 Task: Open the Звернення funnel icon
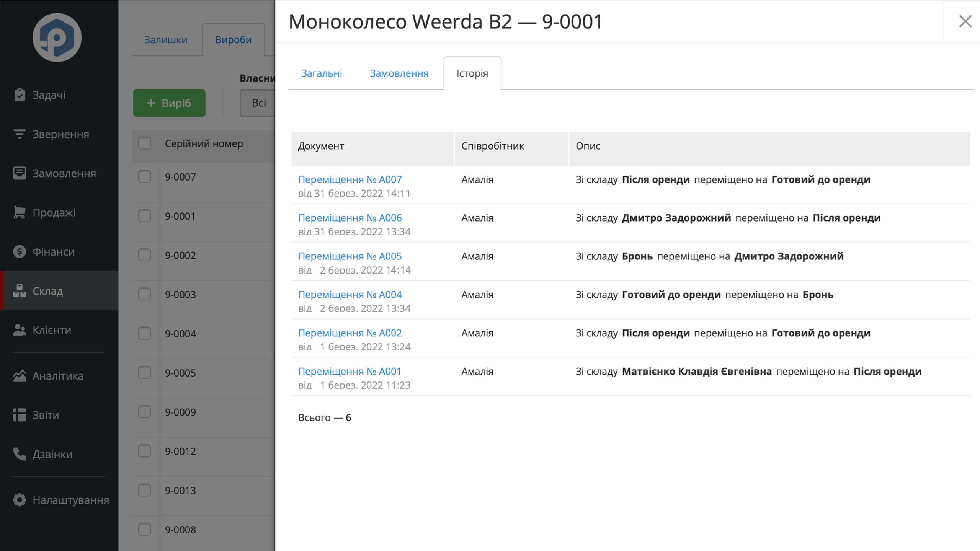tap(20, 134)
